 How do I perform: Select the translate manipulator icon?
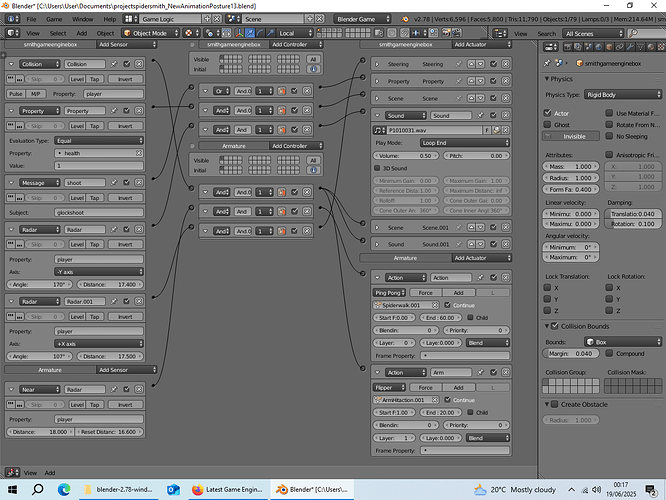[250, 33]
